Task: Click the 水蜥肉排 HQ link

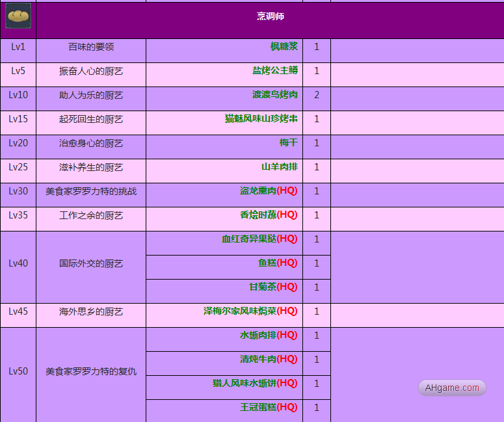Action: click(268, 336)
